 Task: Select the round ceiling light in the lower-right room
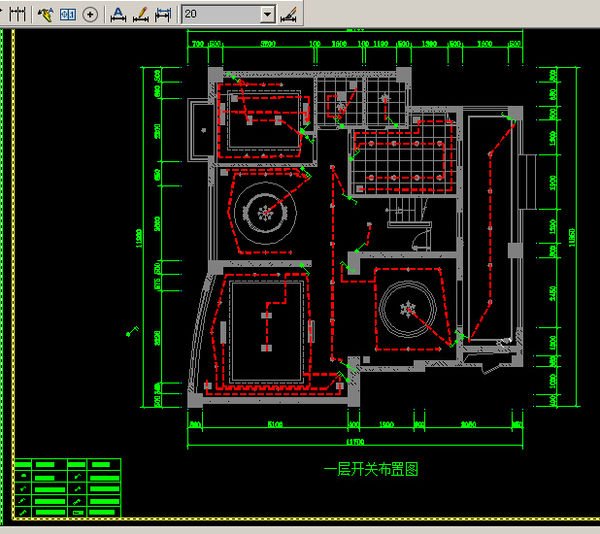(407, 307)
